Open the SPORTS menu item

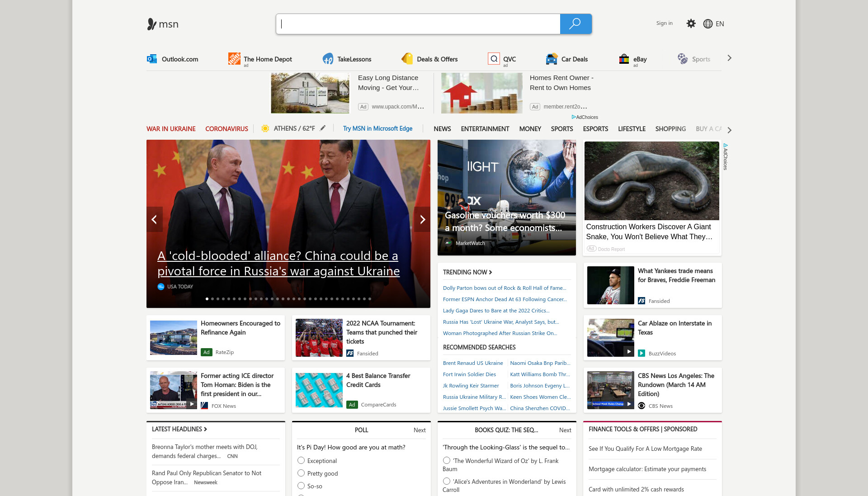coord(562,129)
